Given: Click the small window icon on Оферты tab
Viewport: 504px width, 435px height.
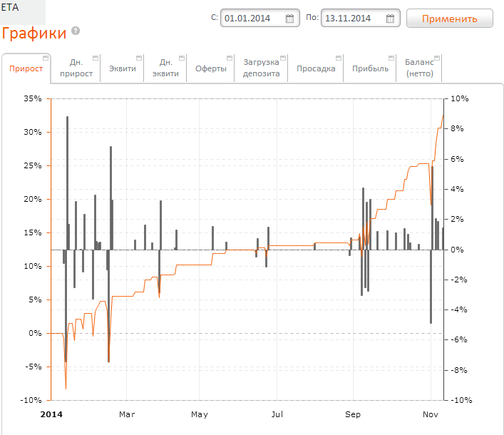Looking at the screenshot, I should coord(230,57).
